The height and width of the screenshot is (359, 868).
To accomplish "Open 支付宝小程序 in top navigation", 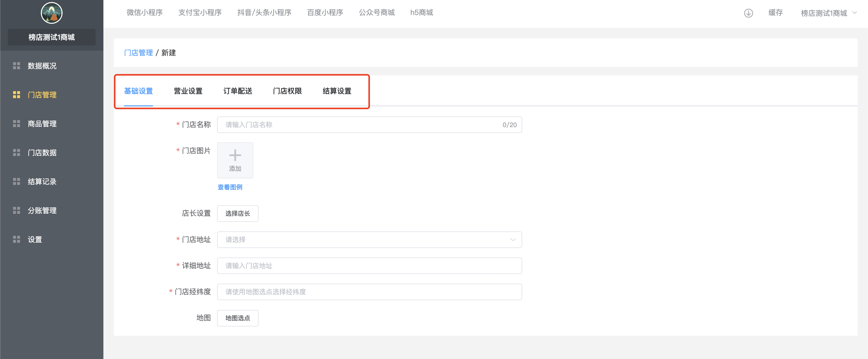I will [x=200, y=12].
